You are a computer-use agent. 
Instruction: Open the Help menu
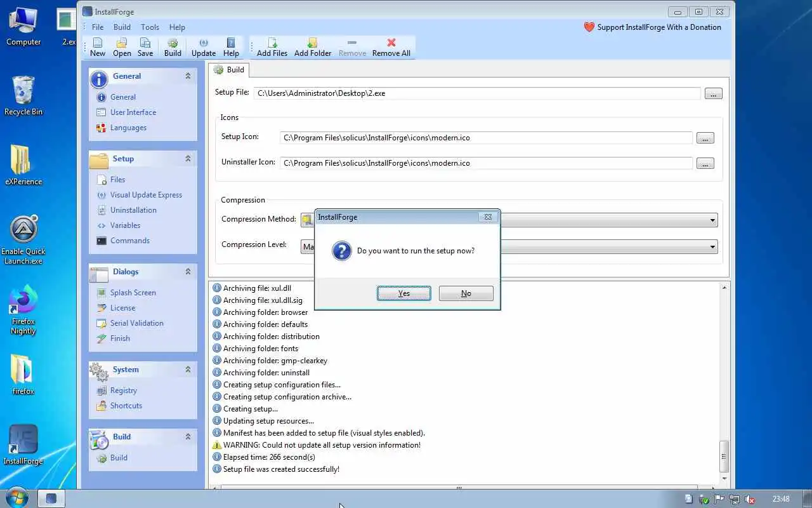pos(177,27)
